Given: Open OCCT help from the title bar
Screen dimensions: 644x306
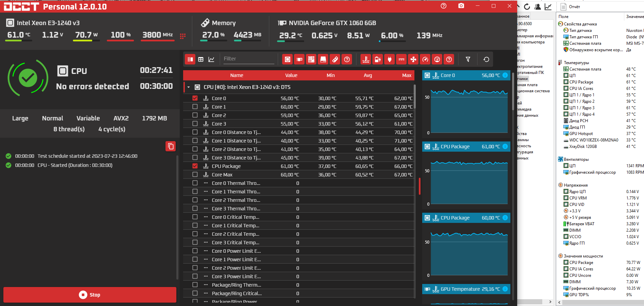Looking at the screenshot, I should [x=444, y=6].
